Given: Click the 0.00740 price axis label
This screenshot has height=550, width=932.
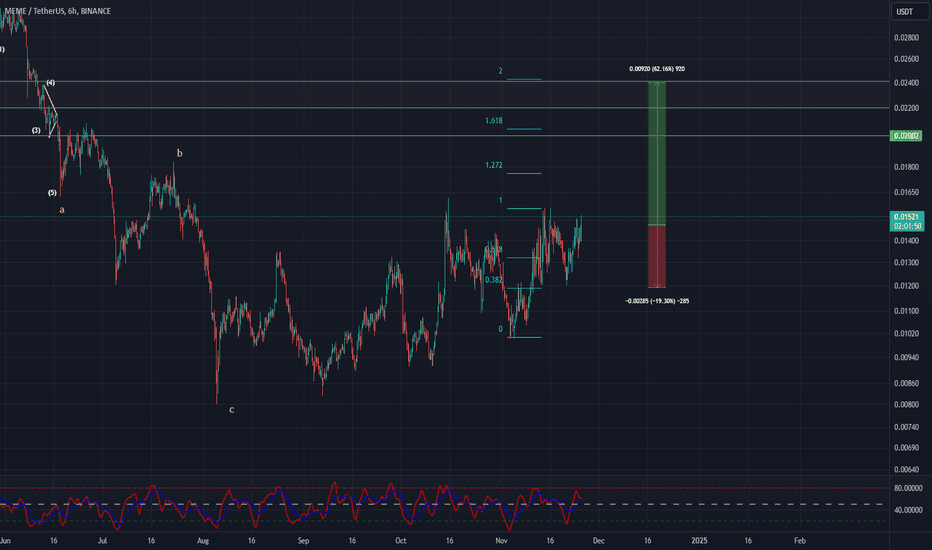Looking at the screenshot, I should (x=906, y=428).
